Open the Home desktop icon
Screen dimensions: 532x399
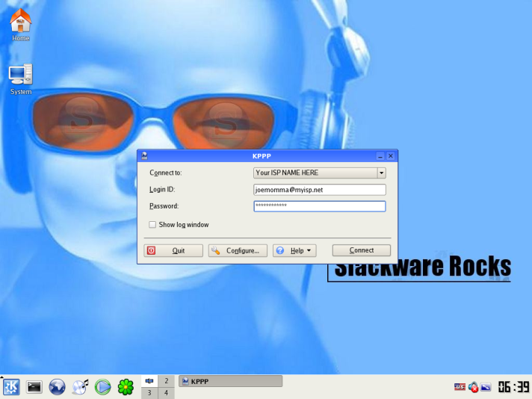click(x=20, y=21)
